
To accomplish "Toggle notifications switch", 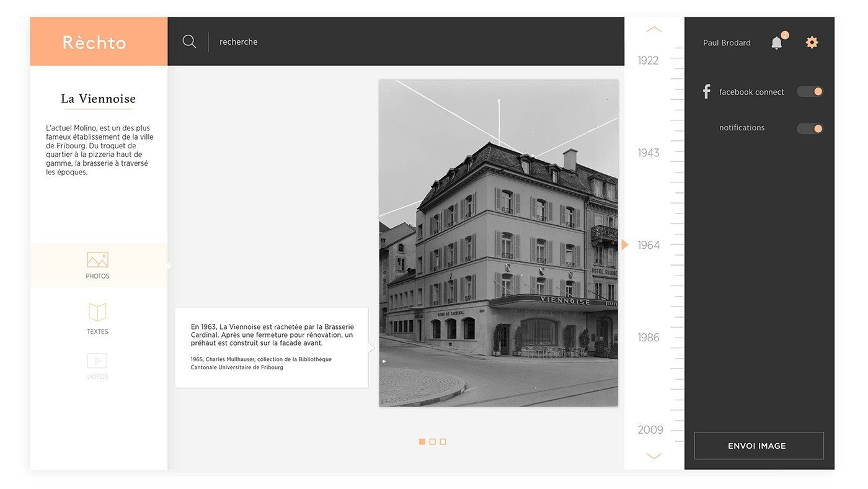I will (810, 128).
